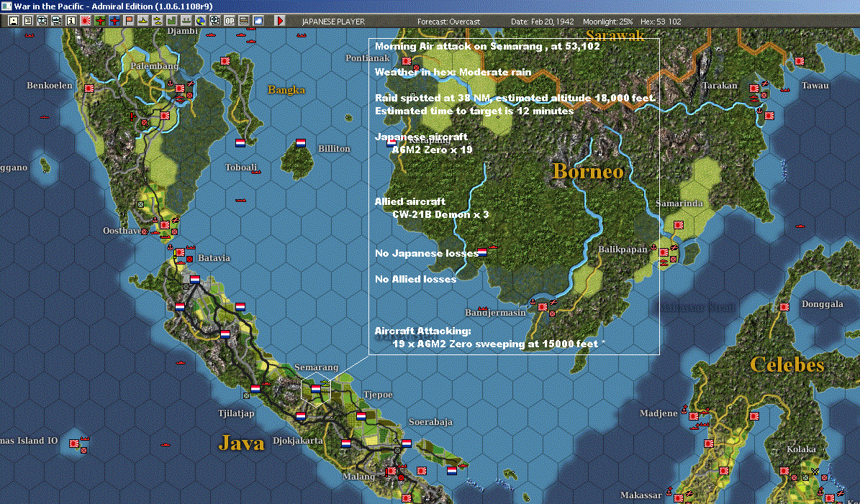
Task: Click the green land mass toolbar icon
Action: [171, 21]
